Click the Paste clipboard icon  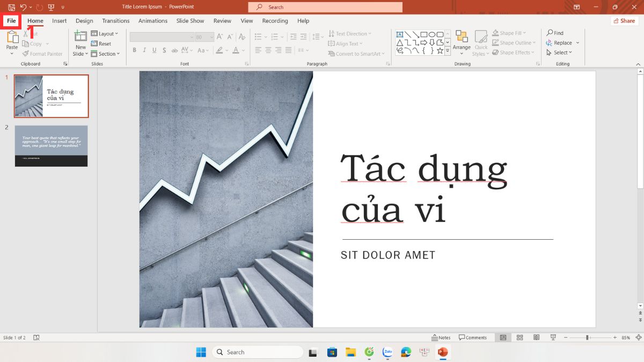point(12,37)
